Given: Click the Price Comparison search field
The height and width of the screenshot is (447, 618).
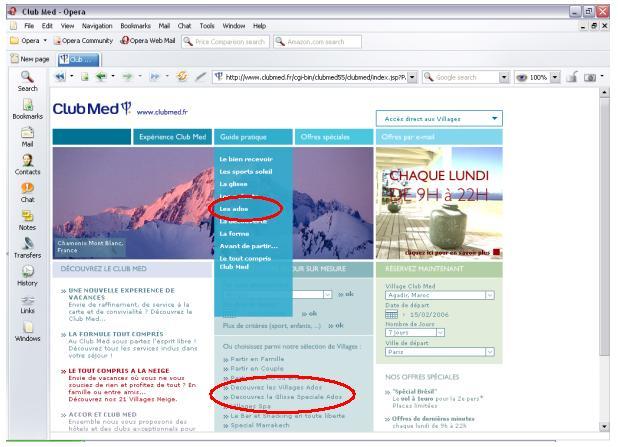Looking at the screenshot, I should tap(226, 41).
